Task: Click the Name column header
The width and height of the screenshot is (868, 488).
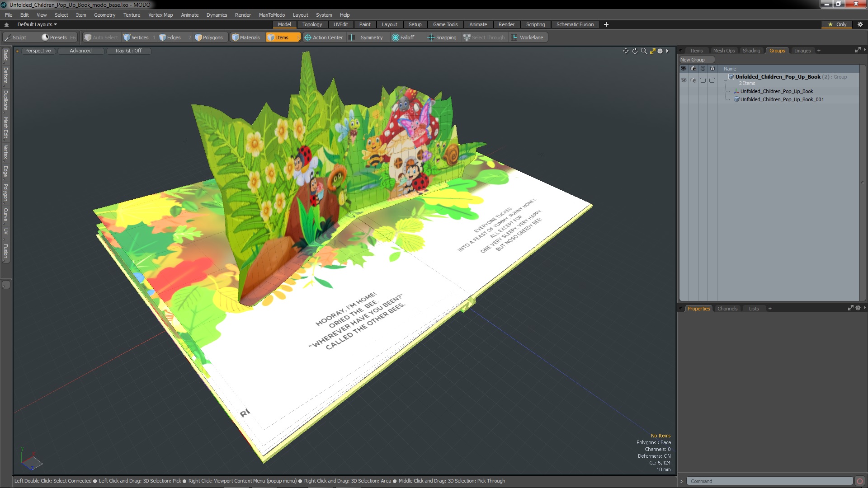Action: tap(730, 69)
